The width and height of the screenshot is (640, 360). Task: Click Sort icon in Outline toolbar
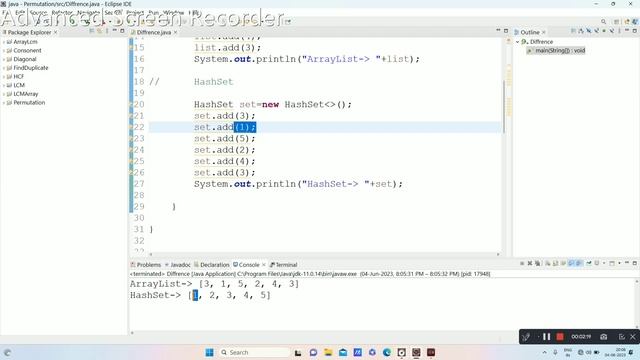pyautogui.click(x=581, y=31)
